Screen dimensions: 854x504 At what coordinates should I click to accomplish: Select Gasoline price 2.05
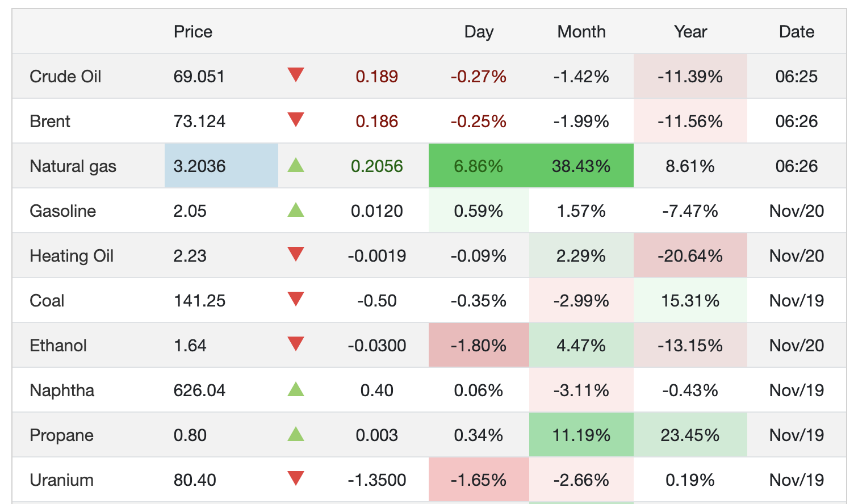[x=190, y=211]
